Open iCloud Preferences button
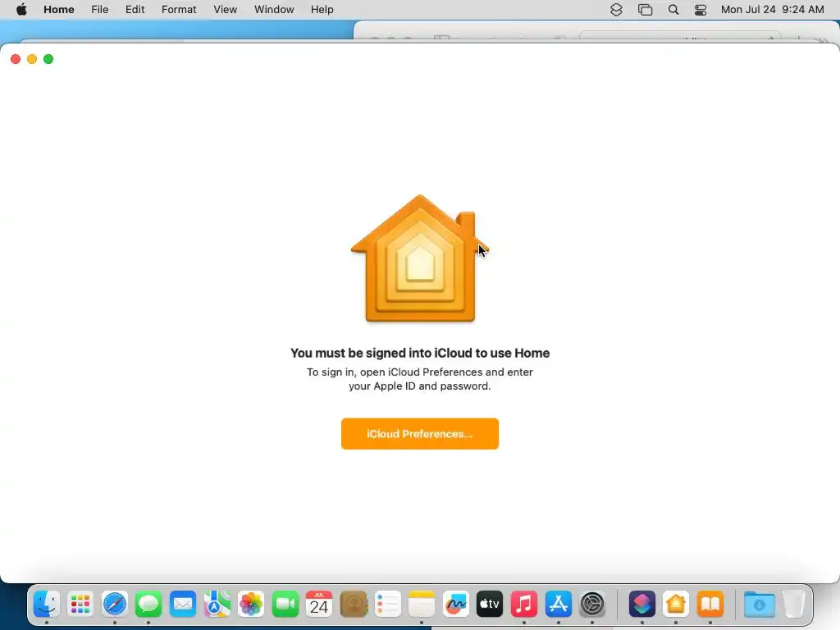 tap(419, 434)
